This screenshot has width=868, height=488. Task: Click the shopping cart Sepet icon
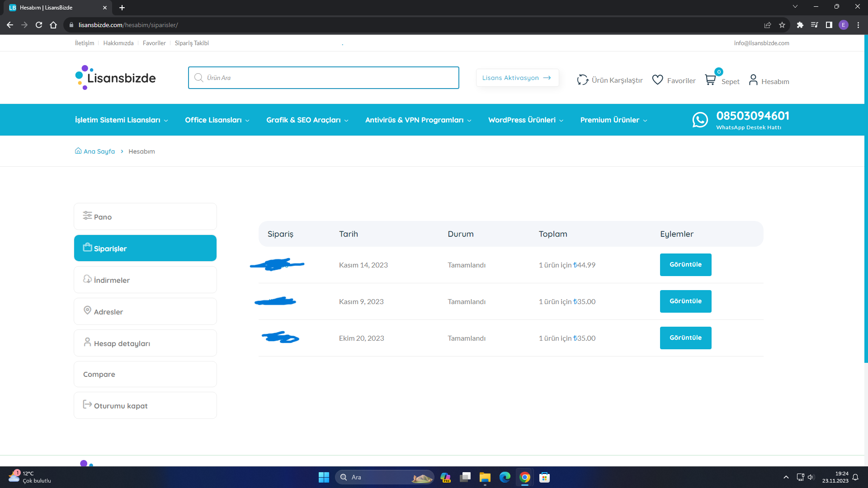point(710,80)
